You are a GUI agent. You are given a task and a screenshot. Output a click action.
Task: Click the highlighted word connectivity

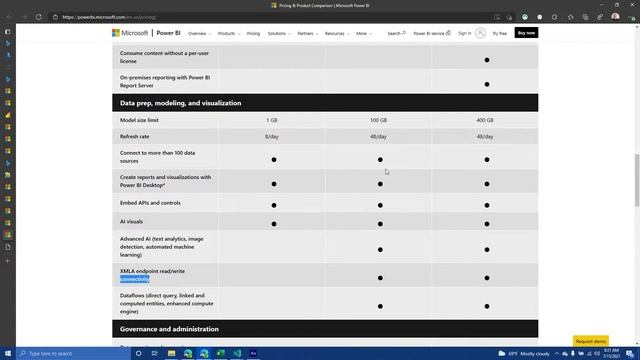coord(135,279)
